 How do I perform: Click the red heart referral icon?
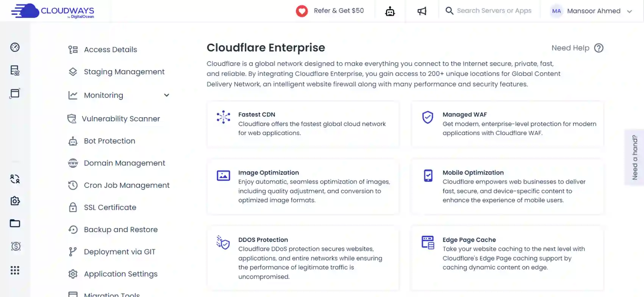click(x=302, y=11)
